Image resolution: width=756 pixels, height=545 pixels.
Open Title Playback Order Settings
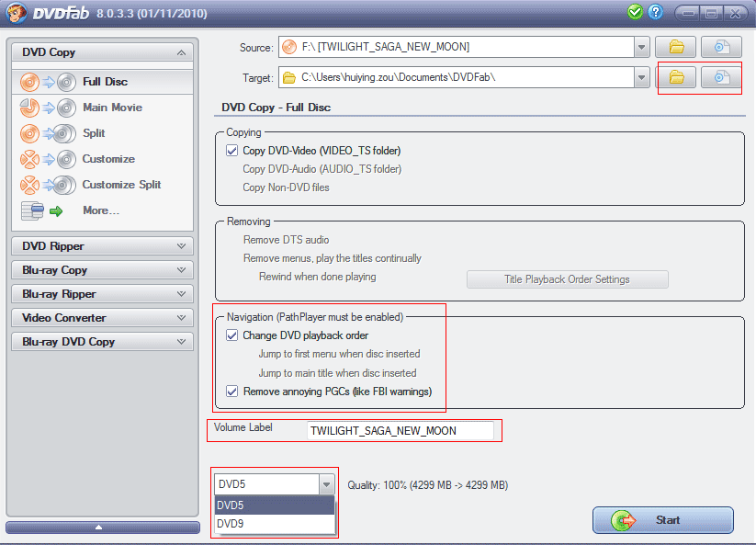pos(568,279)
